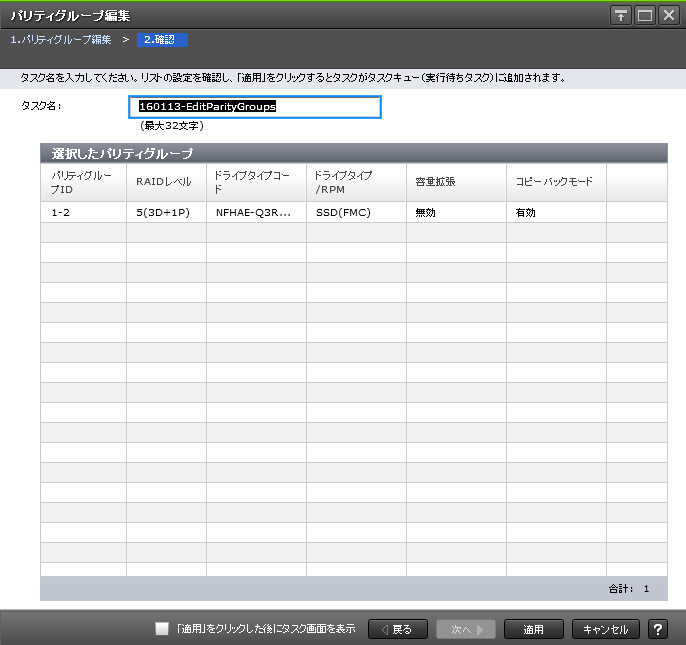Select the parity group row 1-2
This screenshot has height=645, width=686.
tap(83, 213)
